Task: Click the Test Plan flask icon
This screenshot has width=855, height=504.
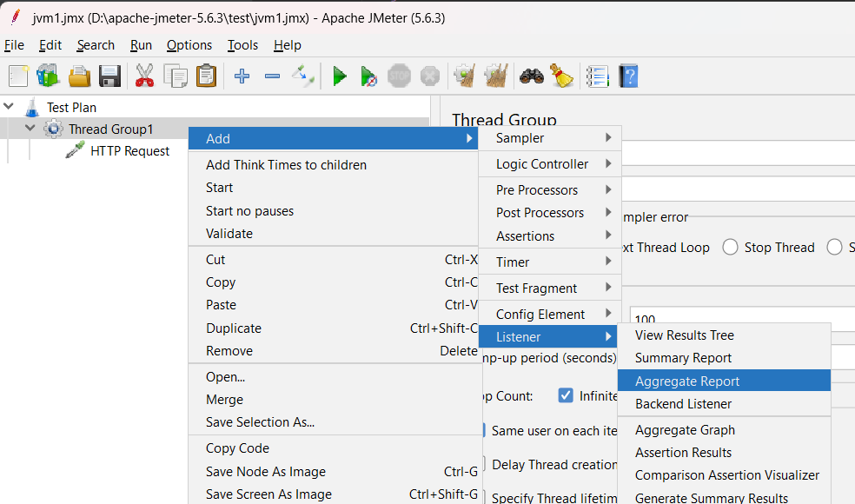Action: click(x=32, y=108)
